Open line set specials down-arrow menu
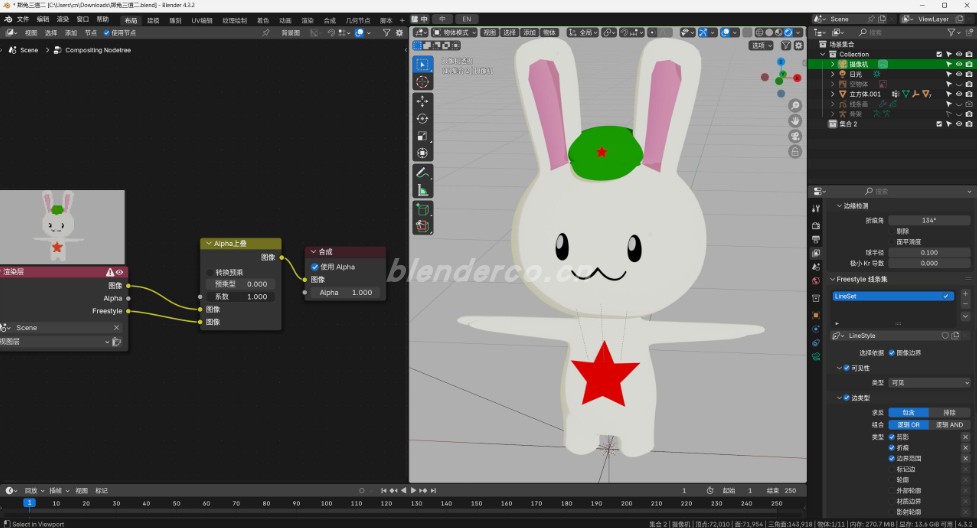977x528 pixels. click(x=965, y=317)
